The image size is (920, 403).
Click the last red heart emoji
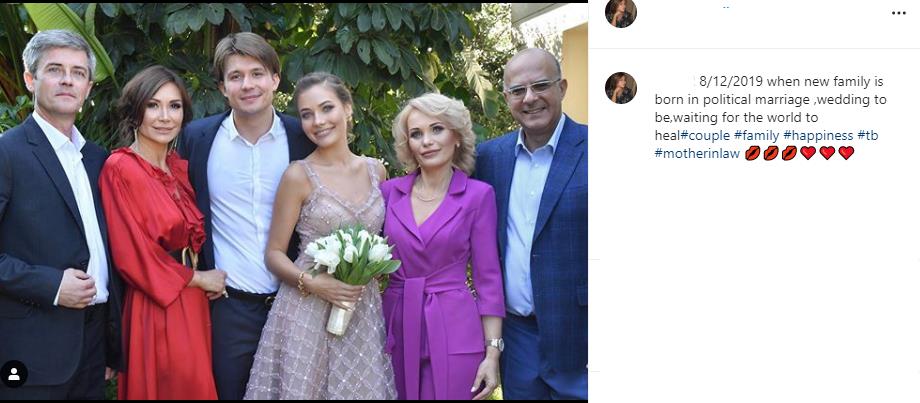pos(846,153)
